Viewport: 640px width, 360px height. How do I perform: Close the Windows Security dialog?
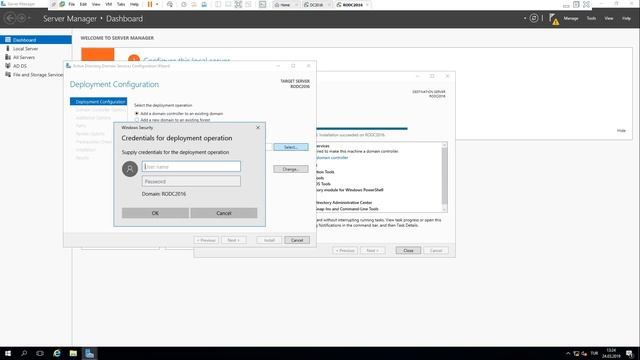click(258, 127)
